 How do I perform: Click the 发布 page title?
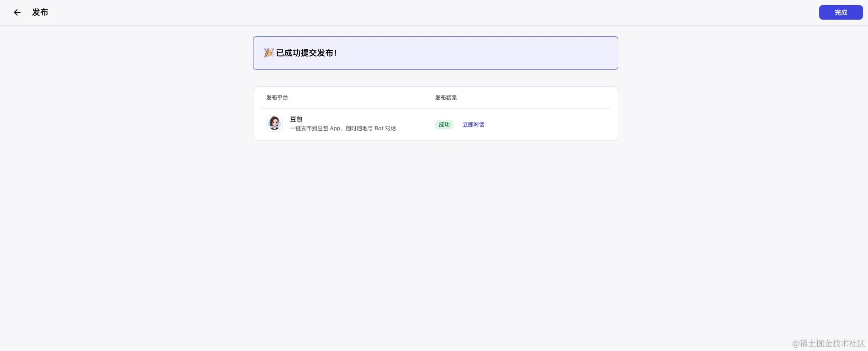[40, 12]
